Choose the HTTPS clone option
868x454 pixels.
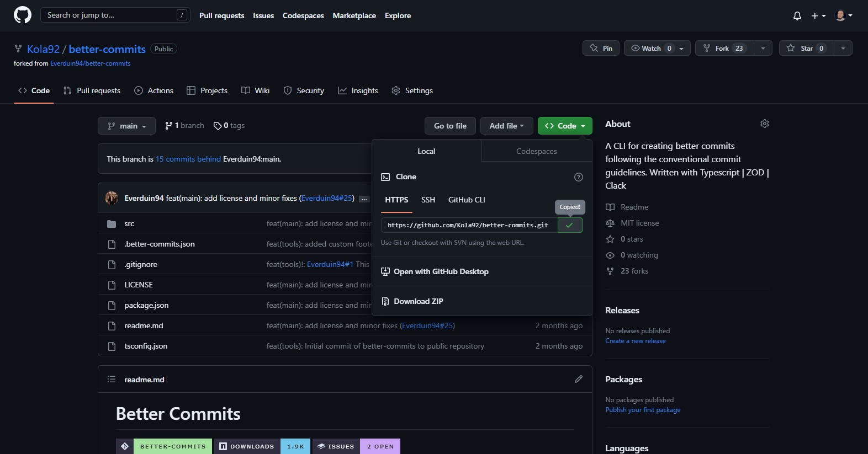[396, 200]
